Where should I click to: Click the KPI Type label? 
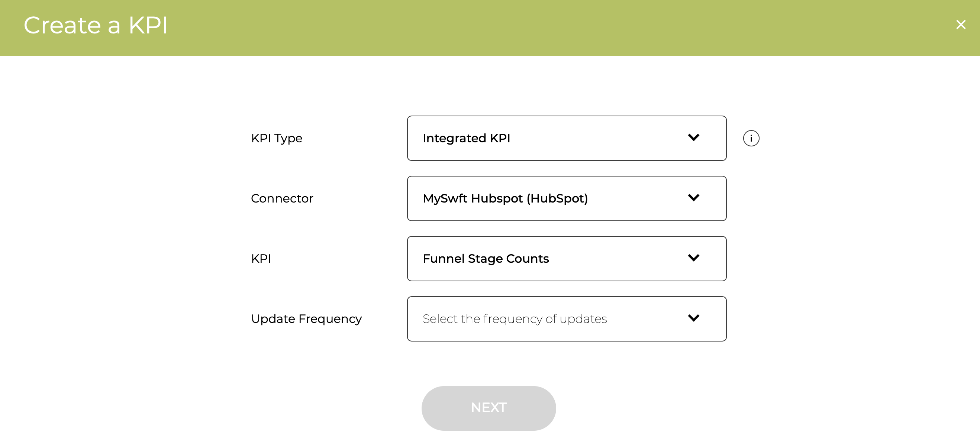coord(277,138)
